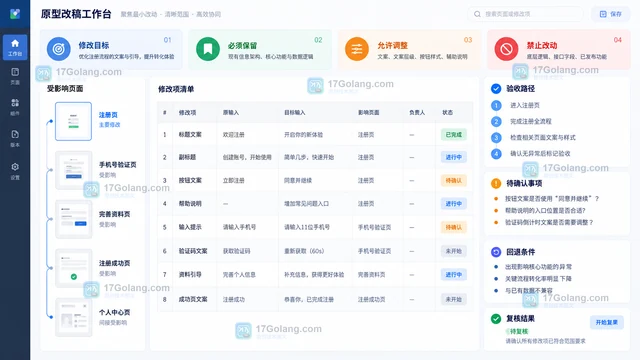
Task: Click 待确认 status of 输入提示 row
Action: click(x=453, y=227)
